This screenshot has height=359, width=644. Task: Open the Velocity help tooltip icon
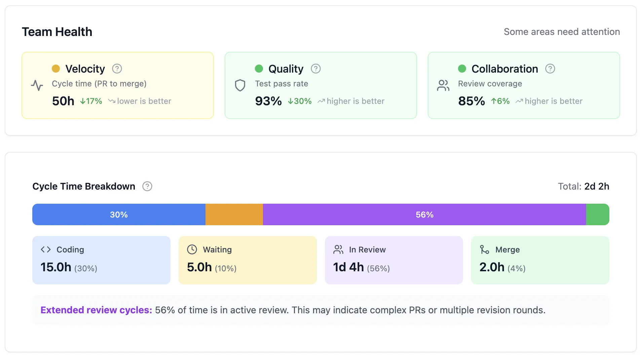[x=117, y=69]
